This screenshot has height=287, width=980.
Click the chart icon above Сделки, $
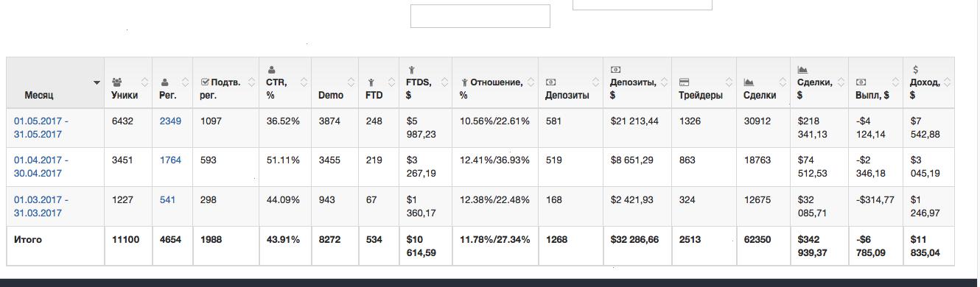click(802, 70)
